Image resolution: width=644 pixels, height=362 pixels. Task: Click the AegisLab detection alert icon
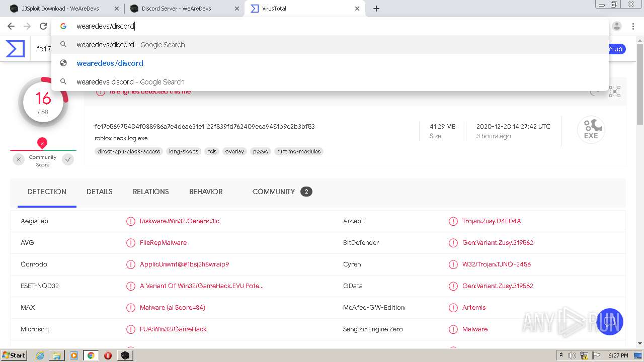(x=131, y=221)
